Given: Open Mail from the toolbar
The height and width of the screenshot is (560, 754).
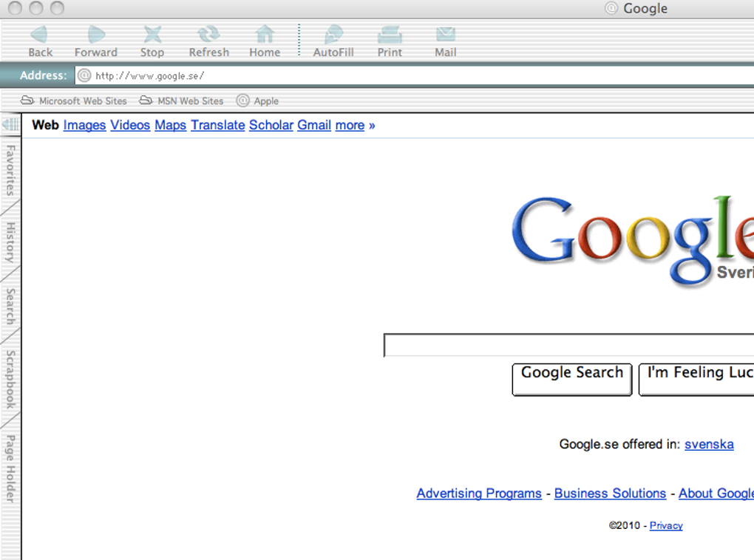Looking at the screenshot, I should pos(445,41).
